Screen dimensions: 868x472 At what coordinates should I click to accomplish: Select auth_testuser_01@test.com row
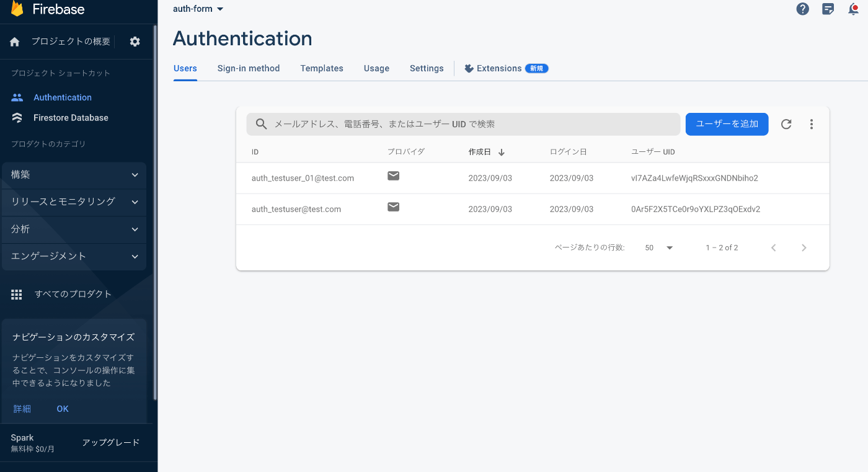tap(533, 178)
